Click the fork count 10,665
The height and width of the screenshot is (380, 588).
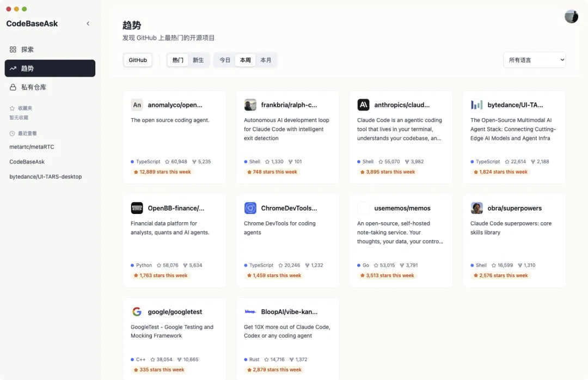[187, 360]
